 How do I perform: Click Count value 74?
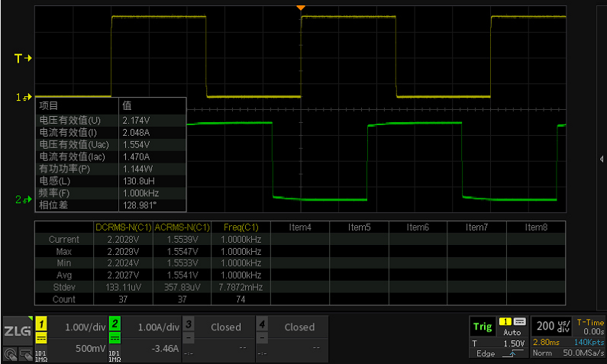241,299
